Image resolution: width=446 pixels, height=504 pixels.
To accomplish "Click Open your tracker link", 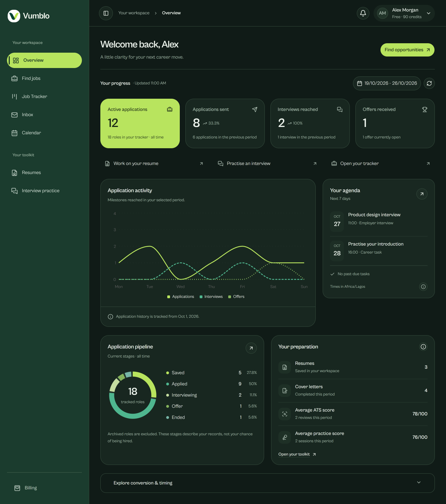I will 381,164.
